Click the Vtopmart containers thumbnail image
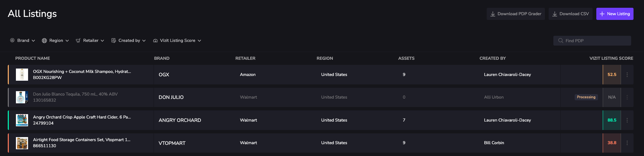644x156 pixels. tap(22, 143)
